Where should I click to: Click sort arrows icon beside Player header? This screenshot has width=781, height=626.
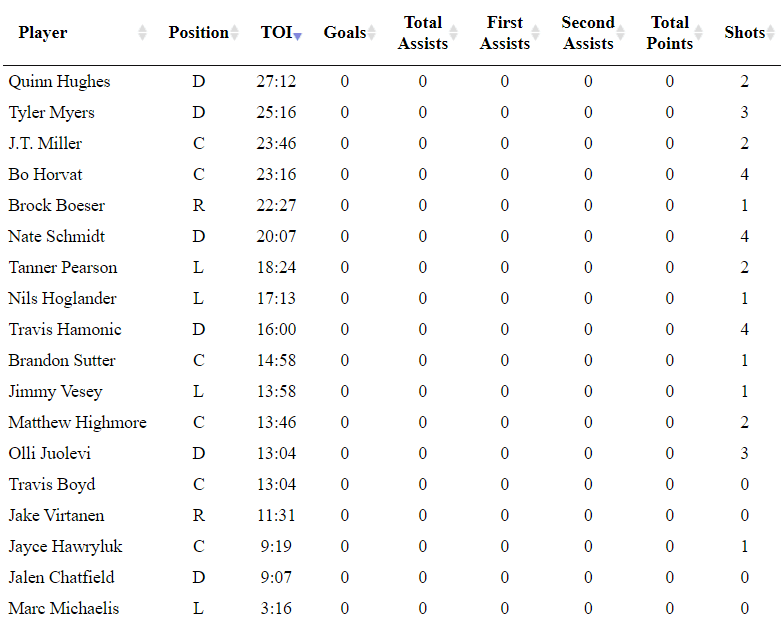pos(142,33)
